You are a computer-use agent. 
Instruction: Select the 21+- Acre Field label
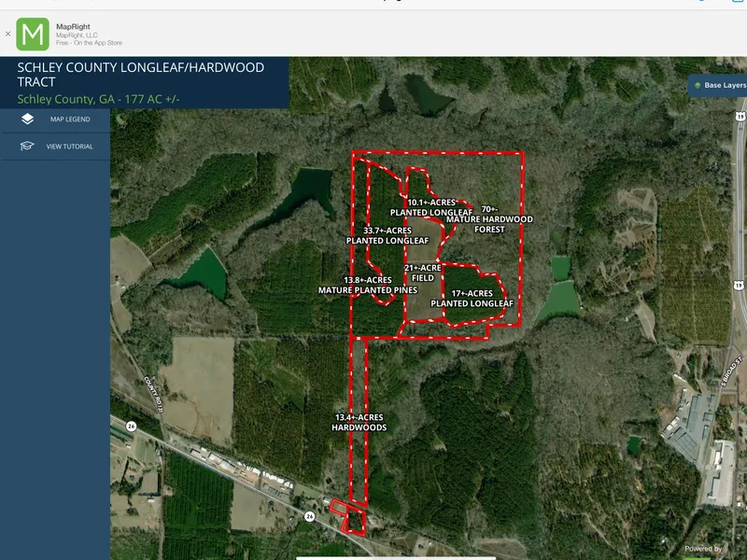[x=423, y=273]
